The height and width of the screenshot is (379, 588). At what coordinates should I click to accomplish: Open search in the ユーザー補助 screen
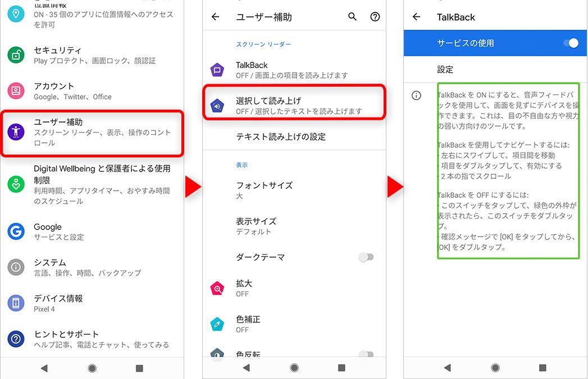[x=352, y=16]
